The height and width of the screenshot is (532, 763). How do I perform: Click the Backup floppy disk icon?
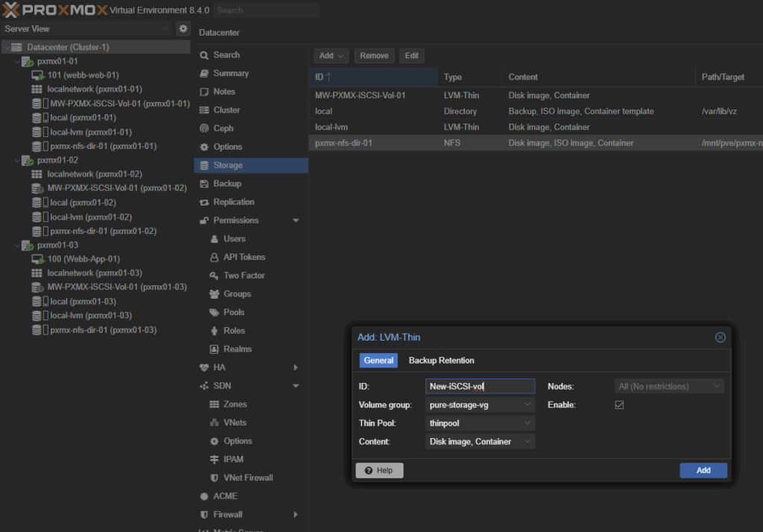pos(204,183)
